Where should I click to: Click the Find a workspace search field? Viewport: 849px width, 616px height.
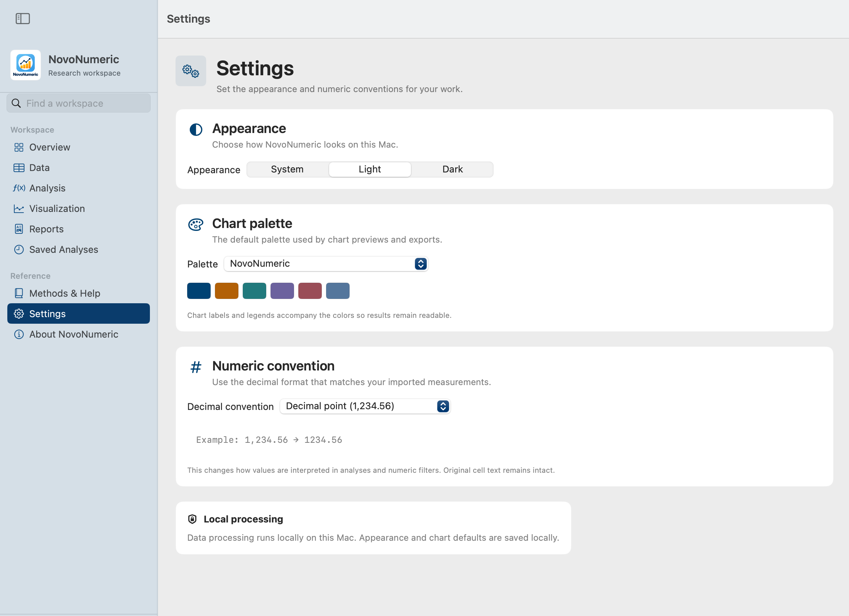click(79, 103)
